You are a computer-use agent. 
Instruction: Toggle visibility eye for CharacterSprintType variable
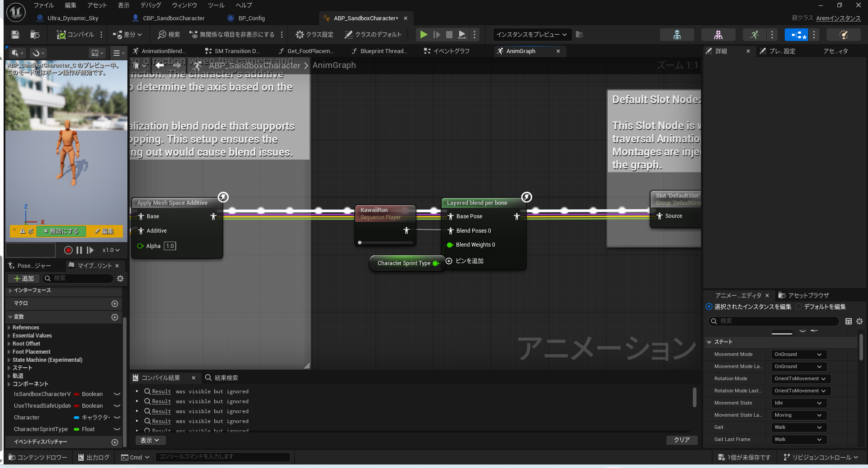pos(117,429)
